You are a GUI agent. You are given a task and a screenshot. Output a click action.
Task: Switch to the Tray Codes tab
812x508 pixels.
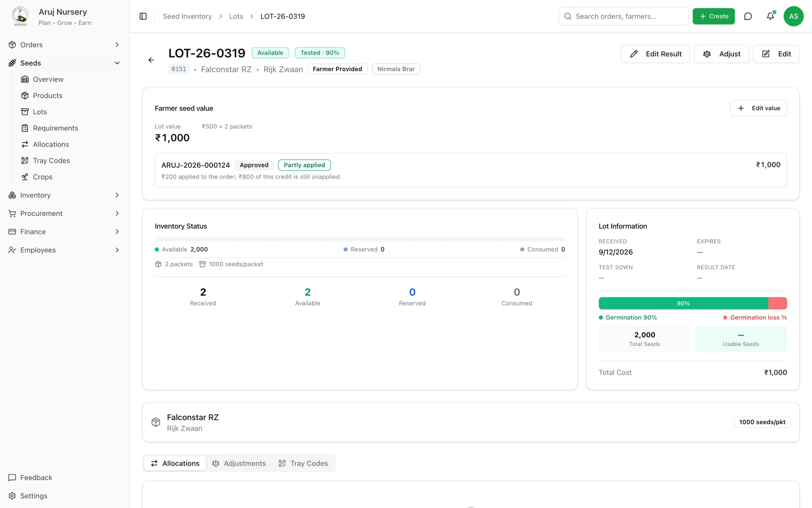(303, 464)
